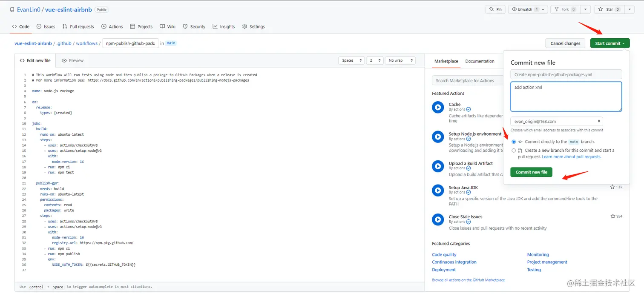Open the Pull requests tab

coord(78,26)
